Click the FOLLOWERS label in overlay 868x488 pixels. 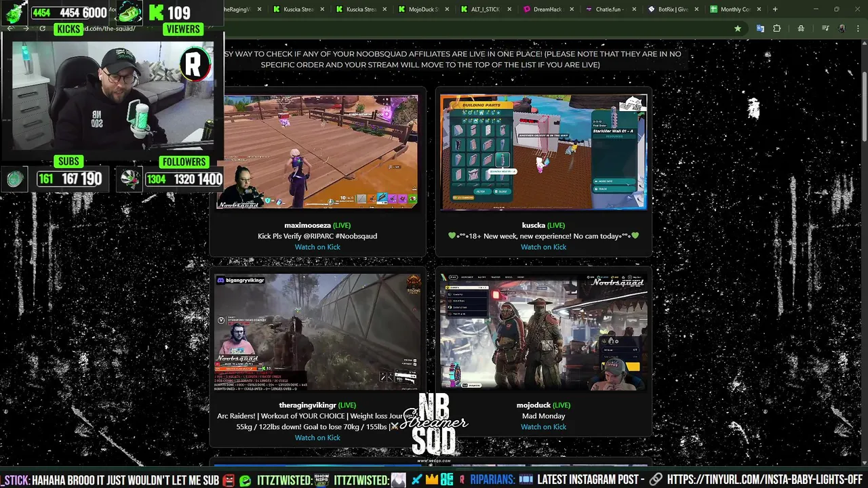pyautogui.click(x=184, y=161)
